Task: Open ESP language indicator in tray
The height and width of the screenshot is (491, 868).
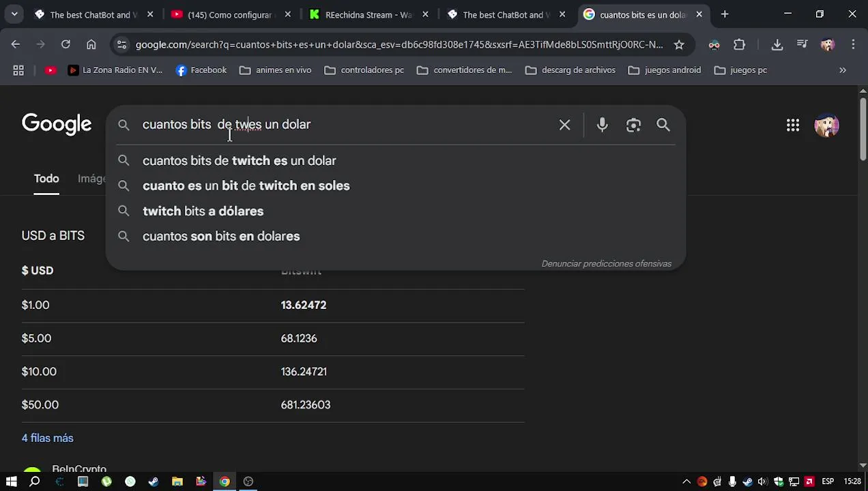Action: point(828,482)
